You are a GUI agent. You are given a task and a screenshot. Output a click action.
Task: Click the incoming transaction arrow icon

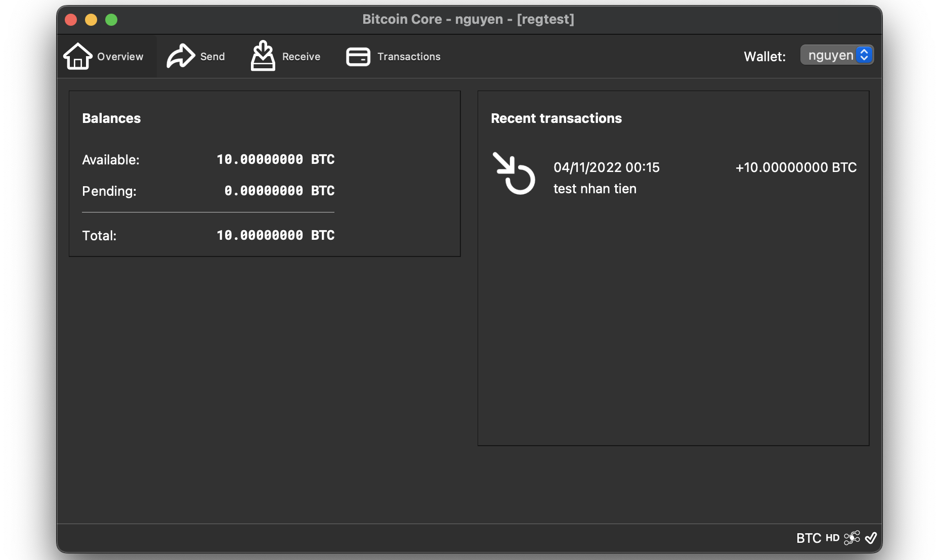pyautogui.click(x=514, y=174)
